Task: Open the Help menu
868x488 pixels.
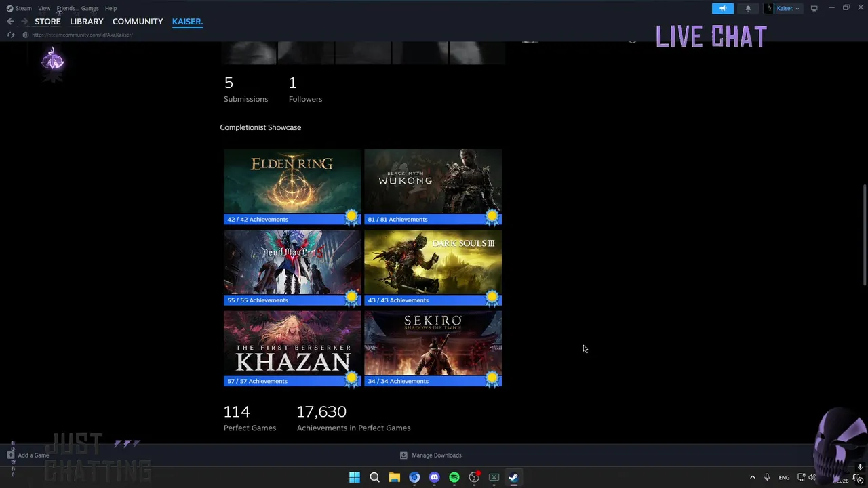Action: tap(111, 8)
